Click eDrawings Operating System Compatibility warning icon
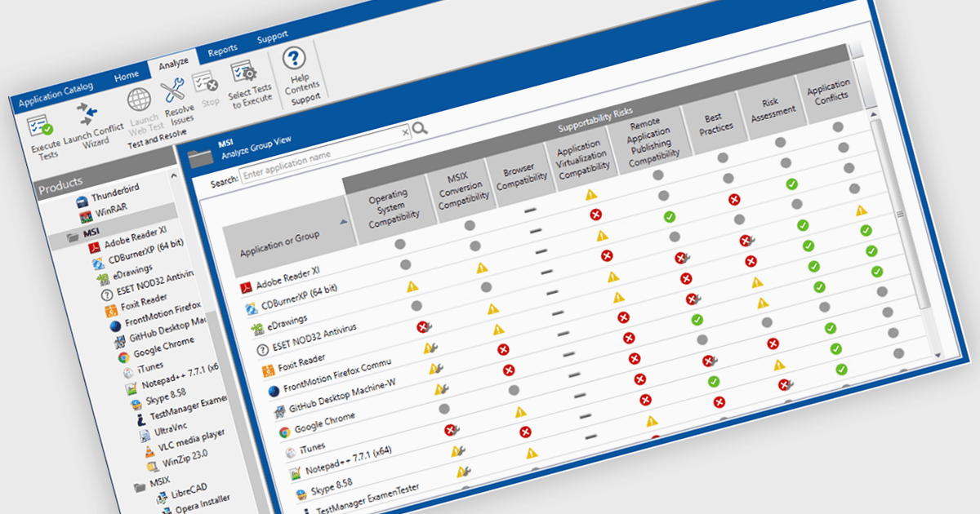Screen dimensions: 980x514 point(412,286)
